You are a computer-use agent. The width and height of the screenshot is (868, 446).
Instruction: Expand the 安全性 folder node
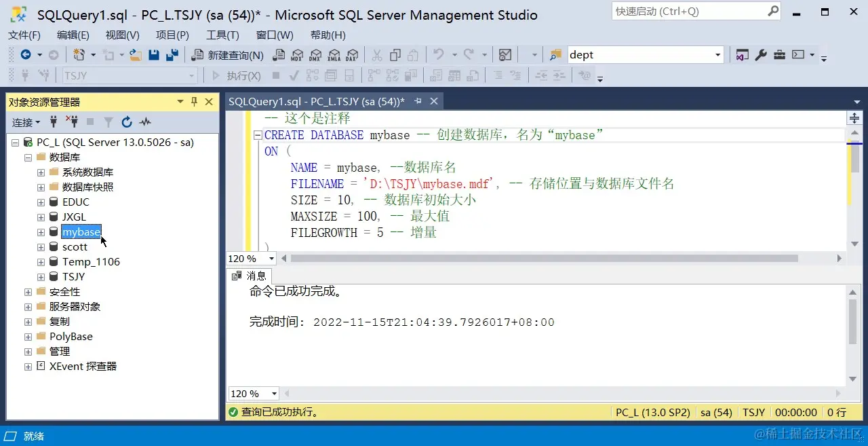pyautogui.click(x=28, y=292)
